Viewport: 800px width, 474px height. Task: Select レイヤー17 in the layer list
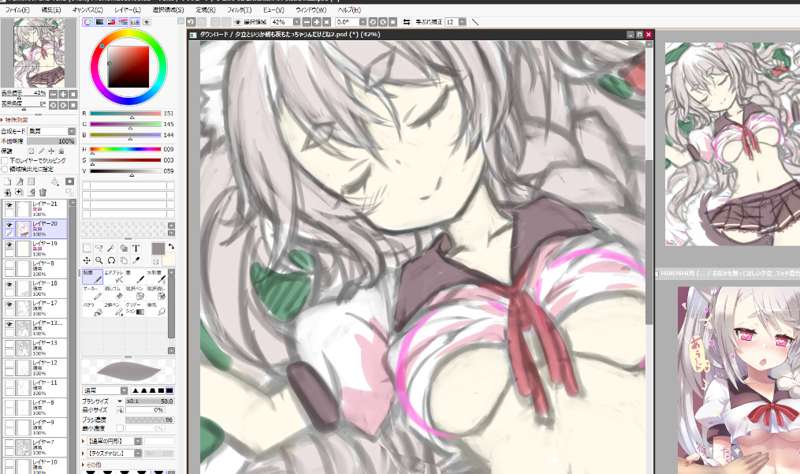click(x=45, y=305)
